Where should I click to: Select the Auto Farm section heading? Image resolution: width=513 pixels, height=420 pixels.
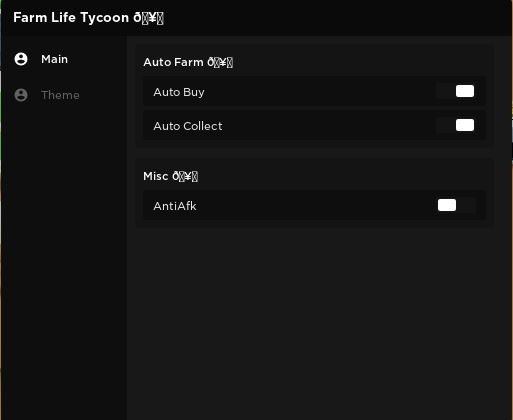188,62
